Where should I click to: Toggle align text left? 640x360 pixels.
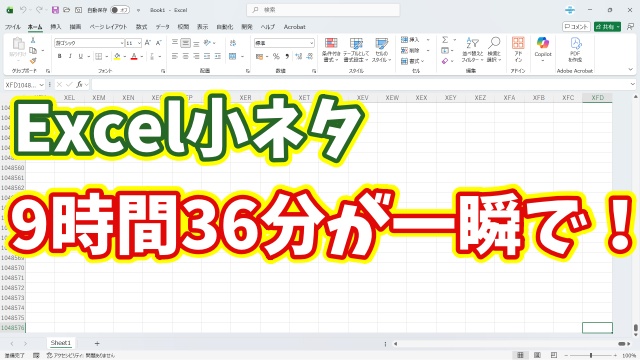pyautogui.click(x=175, y=56)
